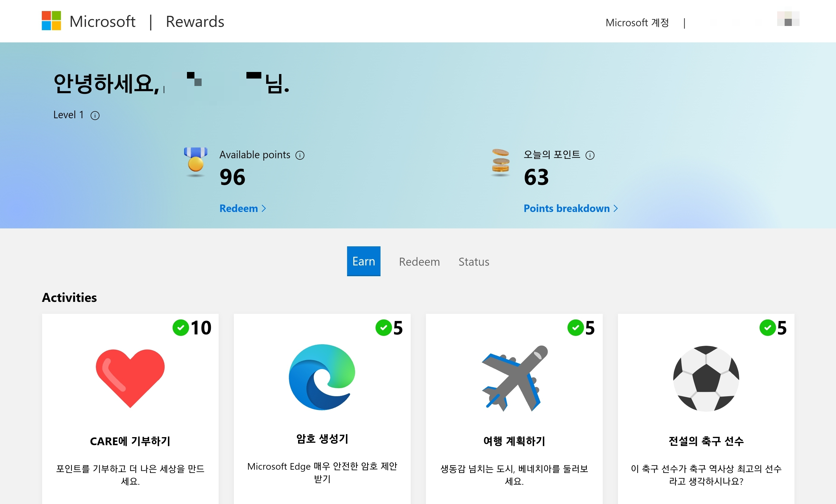Viewport: 836px width, 504px height.
Task: Click the Microsoft Edge logo icon
Action: tap(322, 377)
